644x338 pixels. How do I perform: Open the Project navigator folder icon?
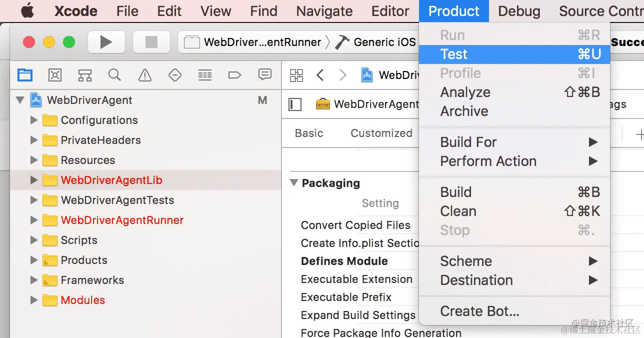point(25,75)
